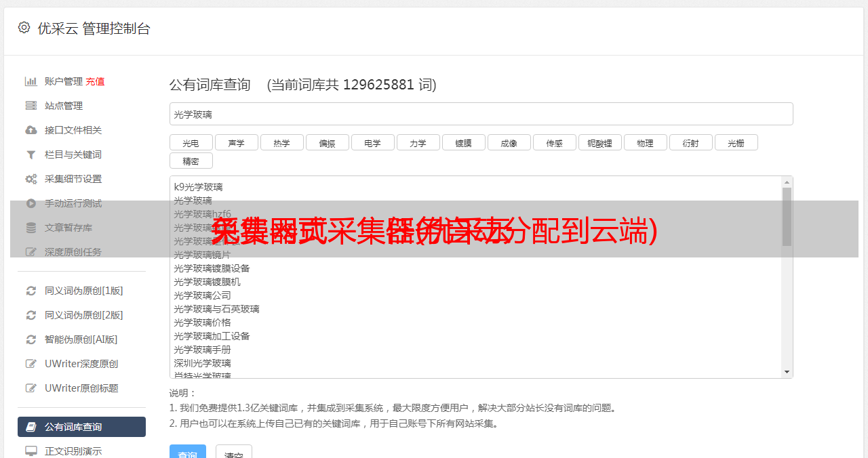
Task: Select the 力学 tag button
Action: coord(418,143)
